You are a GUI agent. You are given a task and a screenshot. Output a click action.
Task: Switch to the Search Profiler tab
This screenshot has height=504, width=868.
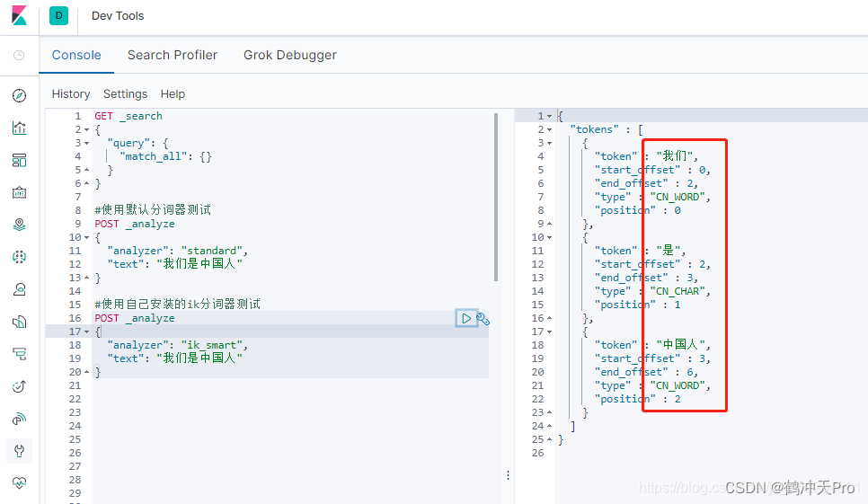coord(173,56)
